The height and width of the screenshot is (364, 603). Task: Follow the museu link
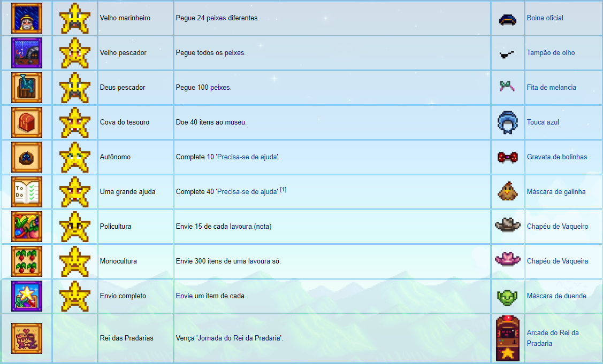pyautogui.click(x=235, y=122)
